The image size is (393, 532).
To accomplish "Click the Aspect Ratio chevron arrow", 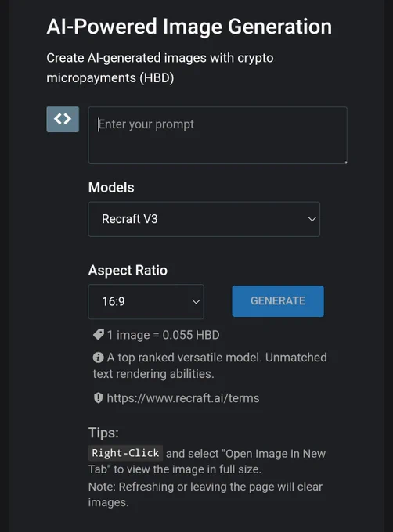I will (x=196, y=302).
